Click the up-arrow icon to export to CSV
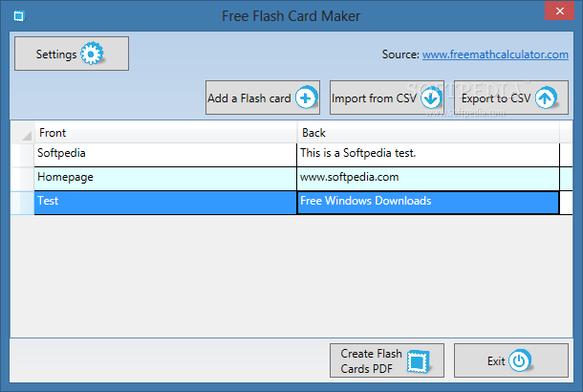Image resolution: width=583 pixels, height=392 pixels. coord(546,98)
